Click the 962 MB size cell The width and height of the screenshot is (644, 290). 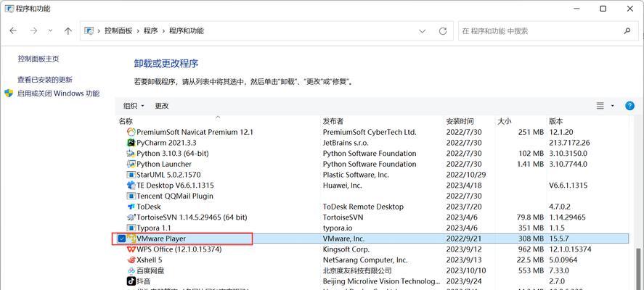[531, 249]
